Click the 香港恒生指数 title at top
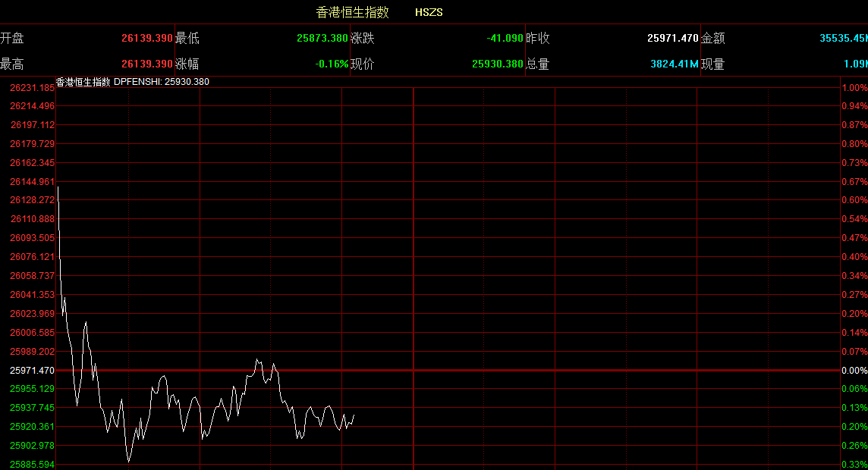 click(x=352, y=12)
